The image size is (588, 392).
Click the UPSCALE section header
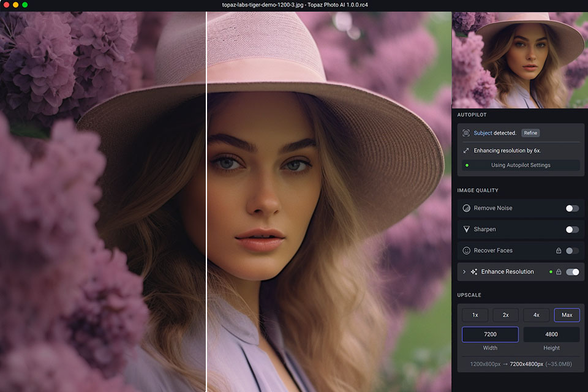tap(469, 295)
